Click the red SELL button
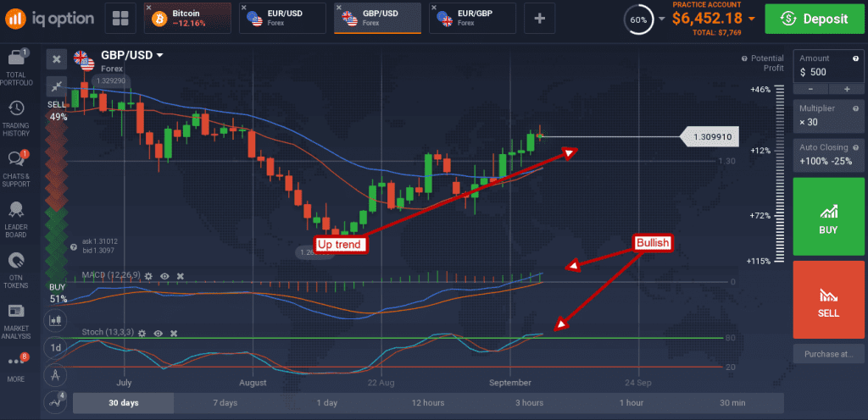 click(x=829, y=300)
